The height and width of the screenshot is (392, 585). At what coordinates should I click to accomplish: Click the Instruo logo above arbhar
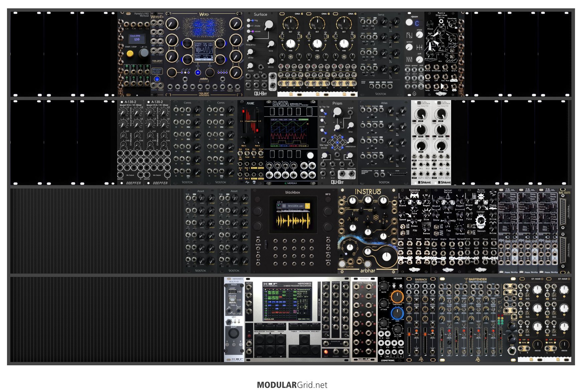tap(368, 192)
